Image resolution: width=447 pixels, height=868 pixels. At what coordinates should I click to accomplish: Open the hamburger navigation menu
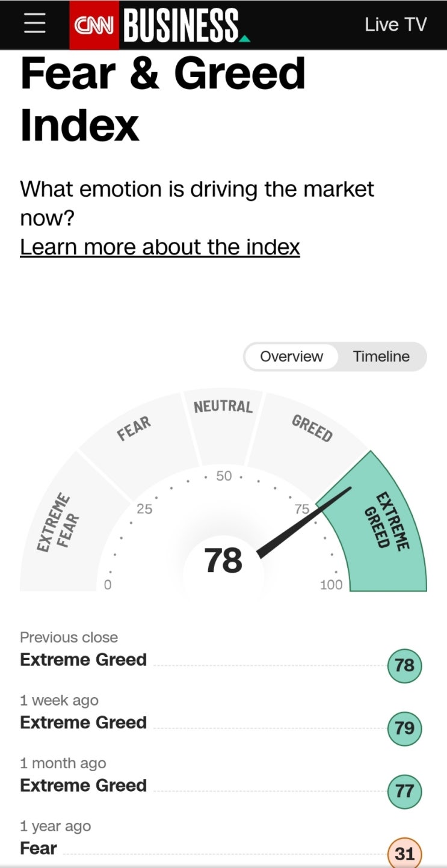[35, 25]
